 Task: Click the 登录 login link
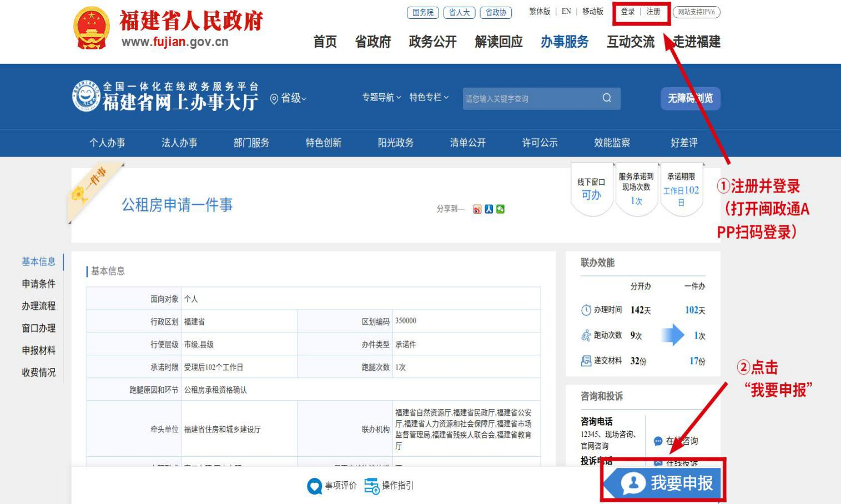(628, 11)
